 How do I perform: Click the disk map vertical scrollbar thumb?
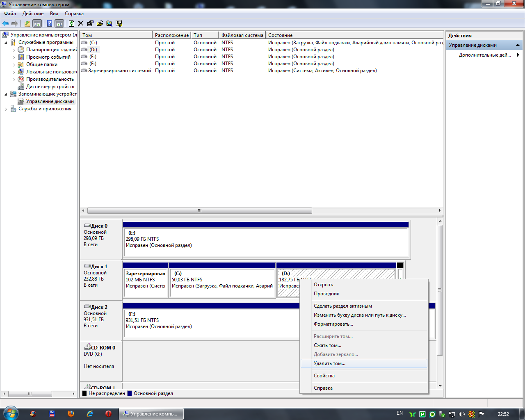coord(440,290)
